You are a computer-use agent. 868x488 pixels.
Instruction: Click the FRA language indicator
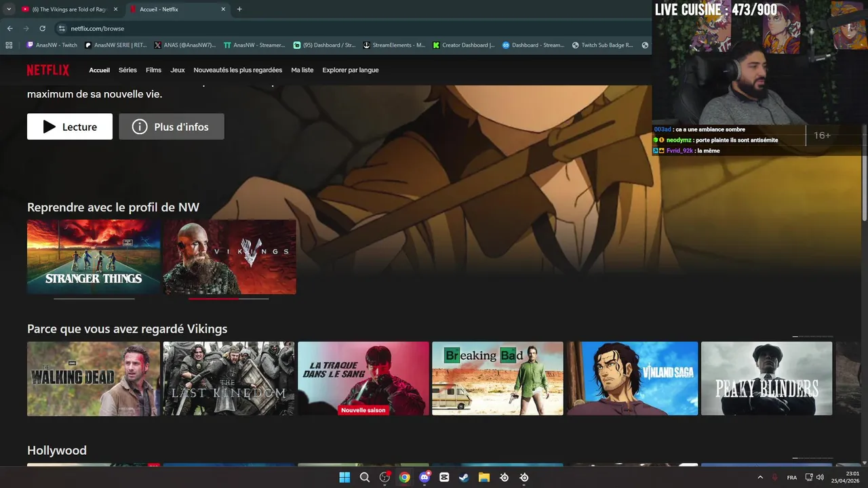pyautogui.click(x=791, y=477)
